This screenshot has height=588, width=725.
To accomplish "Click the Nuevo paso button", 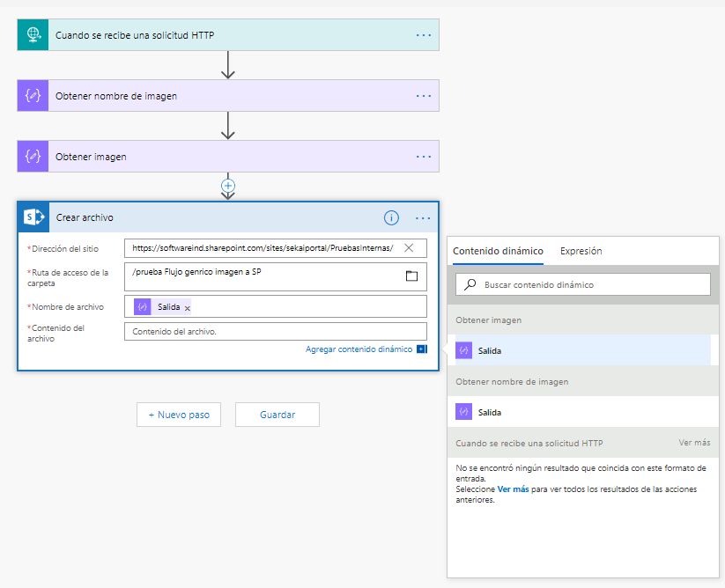I will tap(179, 415).
